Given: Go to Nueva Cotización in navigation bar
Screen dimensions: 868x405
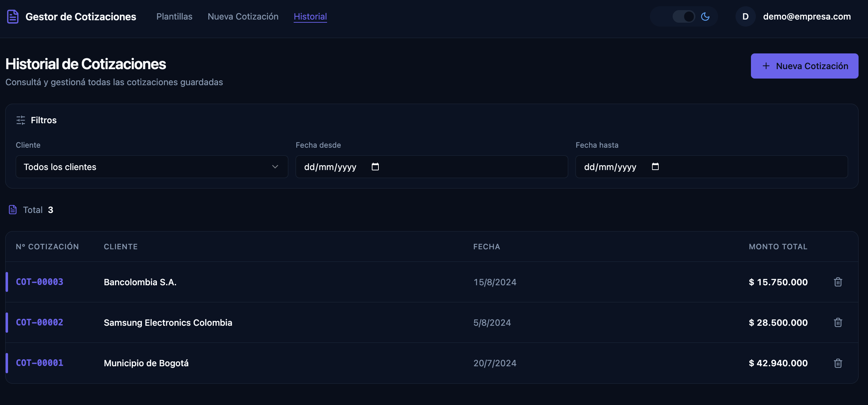Looking at the screenshot, I should [x=243, y=16].
